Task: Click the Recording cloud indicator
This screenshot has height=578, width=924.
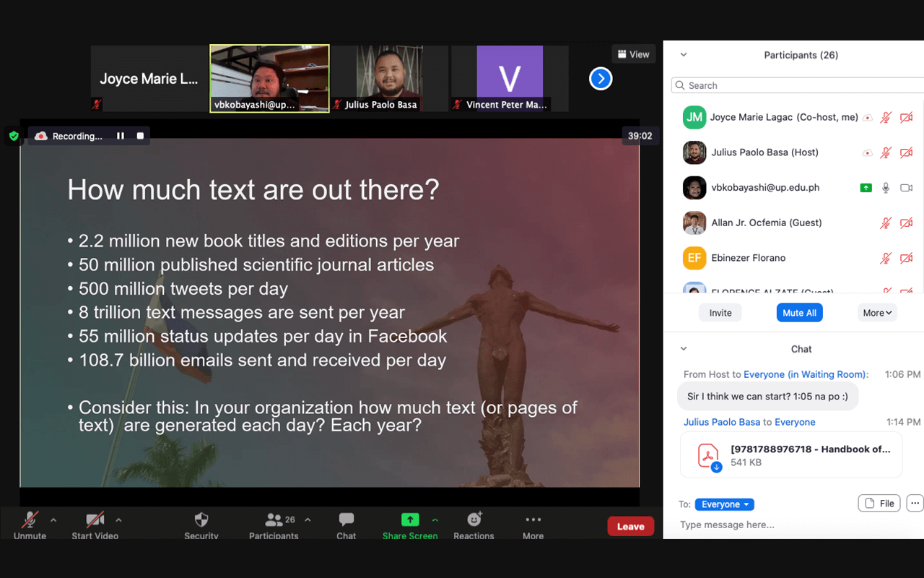Action: (40, 136)
